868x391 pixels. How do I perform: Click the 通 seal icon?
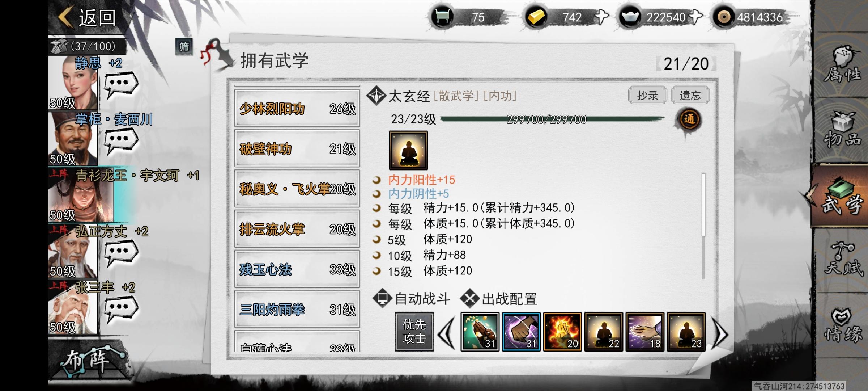pos(689,119)
